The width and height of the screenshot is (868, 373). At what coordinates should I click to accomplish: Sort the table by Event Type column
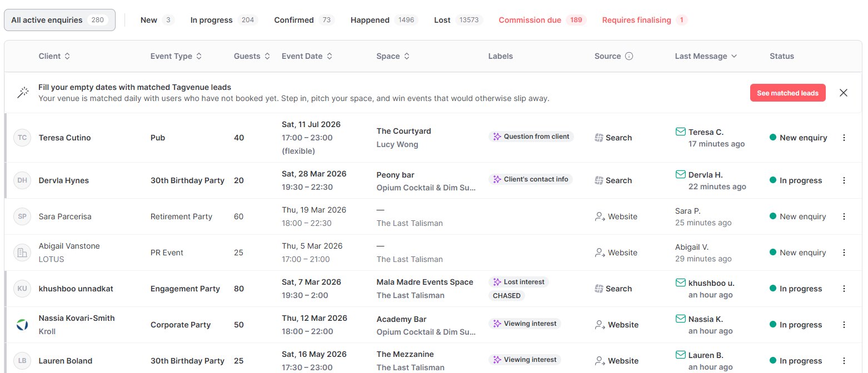tap(176, 56)
